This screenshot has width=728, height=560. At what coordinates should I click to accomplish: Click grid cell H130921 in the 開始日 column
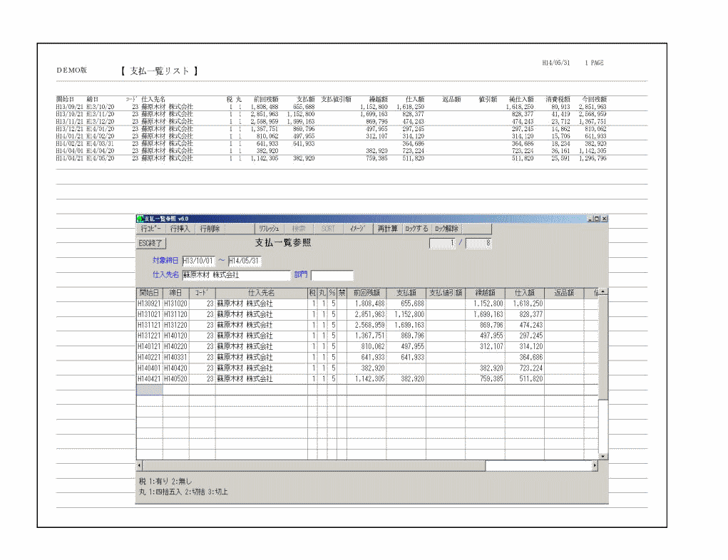149,304
